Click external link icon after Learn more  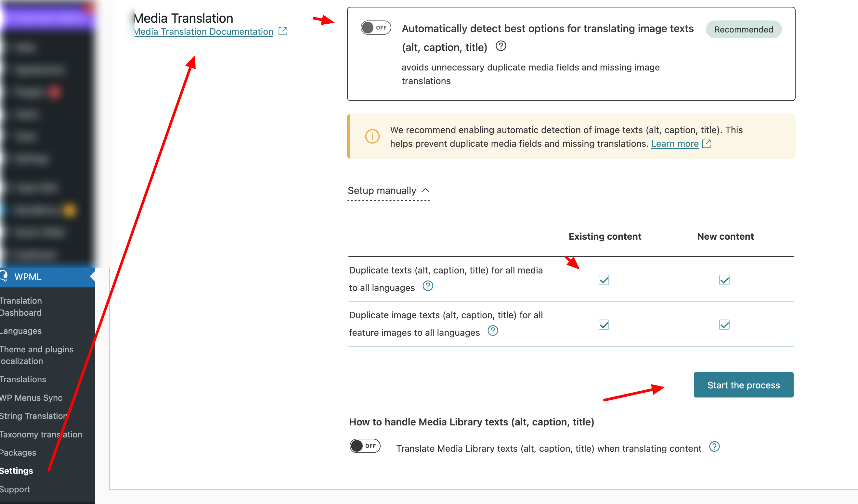click(707, 144)
